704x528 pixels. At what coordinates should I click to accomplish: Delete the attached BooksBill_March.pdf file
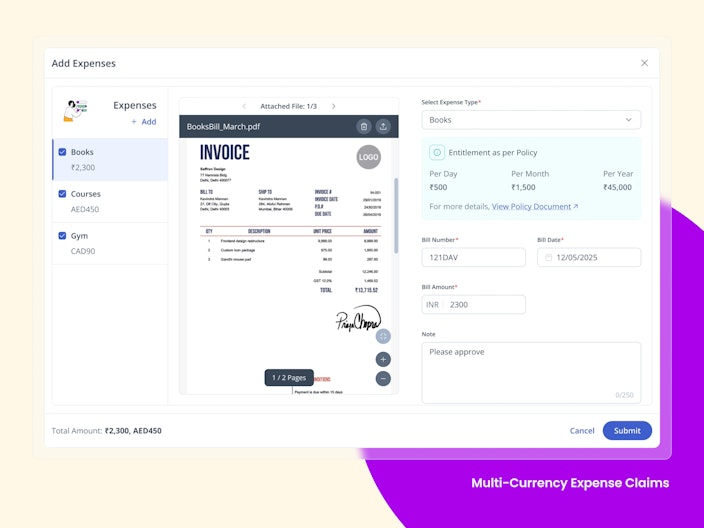point(364,127)
